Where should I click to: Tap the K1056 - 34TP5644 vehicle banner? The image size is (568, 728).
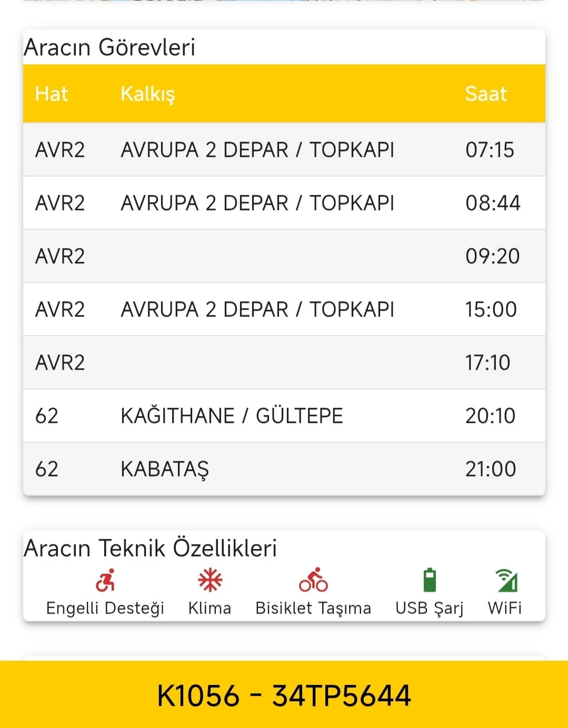coord(284,695)
